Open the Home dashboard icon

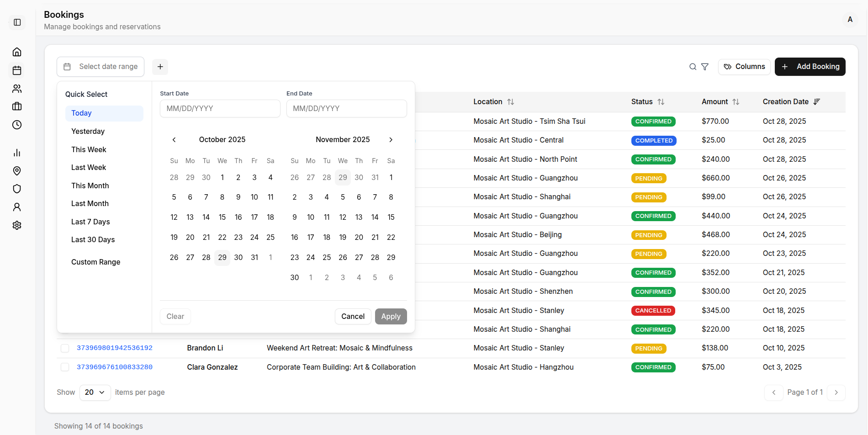tap(17, 52)
